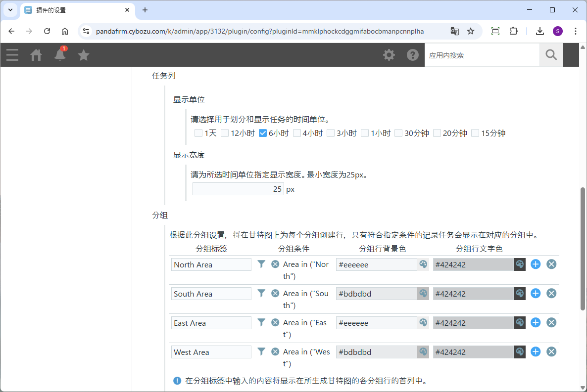Open filter for North Area group condition

click(261, 264)
